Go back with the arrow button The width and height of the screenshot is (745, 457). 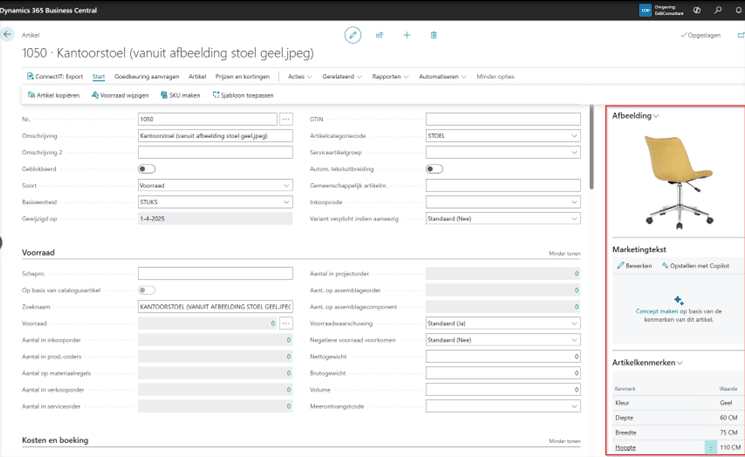point(7,35)
